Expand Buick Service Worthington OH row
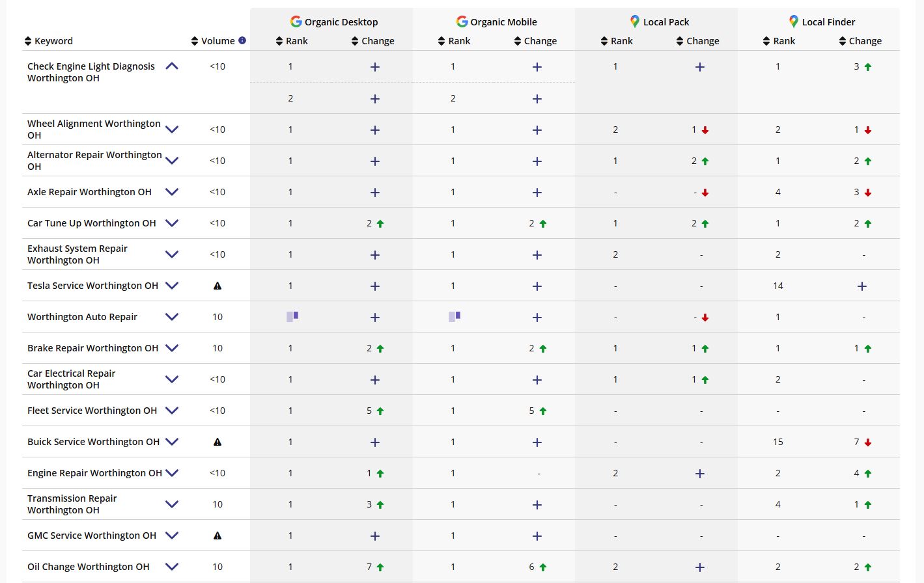The image size is (924, 583). (172, 442)
